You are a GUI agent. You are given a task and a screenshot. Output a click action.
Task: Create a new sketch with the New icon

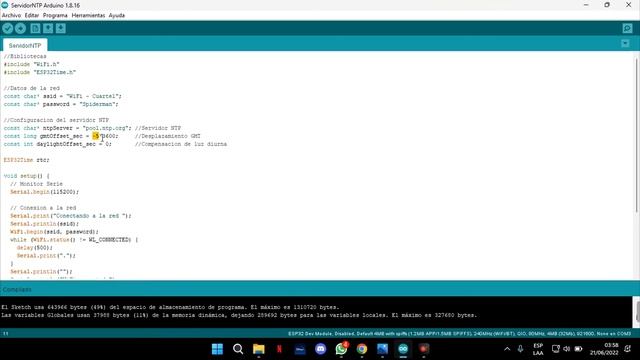click(x=36, y=28)
